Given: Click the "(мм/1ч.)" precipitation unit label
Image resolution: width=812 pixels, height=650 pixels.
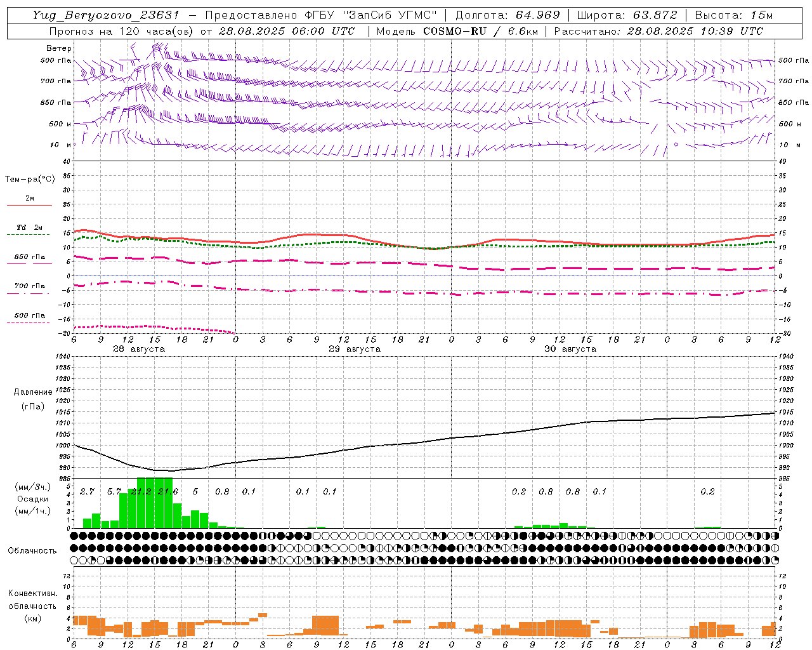Looking at the screenshot, I should [33, 511].
